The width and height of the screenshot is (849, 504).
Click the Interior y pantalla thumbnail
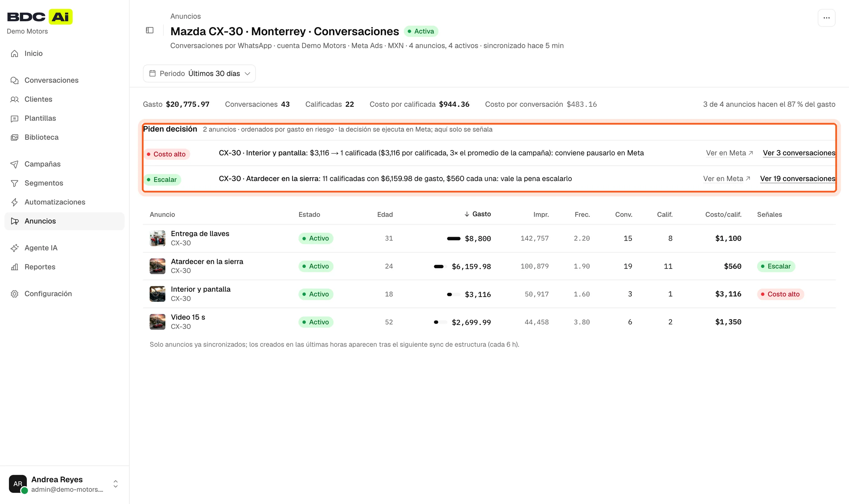pos(158,294)
